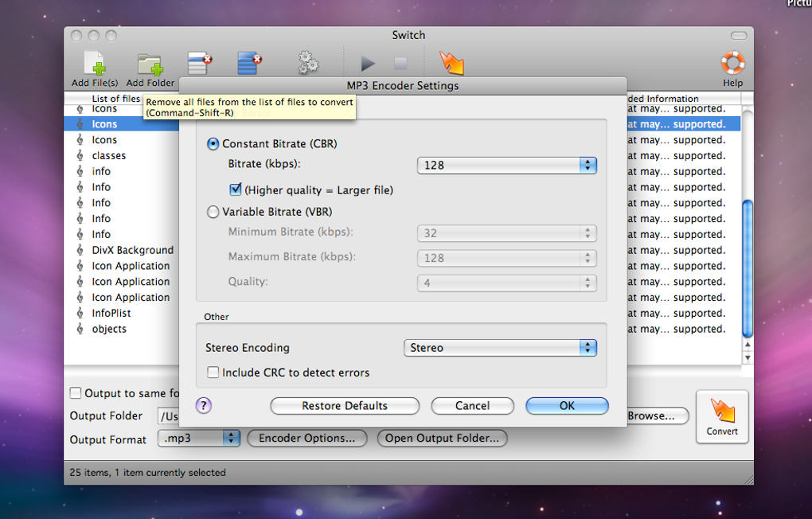Click the Remove selected file toolbar icon
Image resolution: width=812 pixels, height=519 pixels.
[200, 63]
